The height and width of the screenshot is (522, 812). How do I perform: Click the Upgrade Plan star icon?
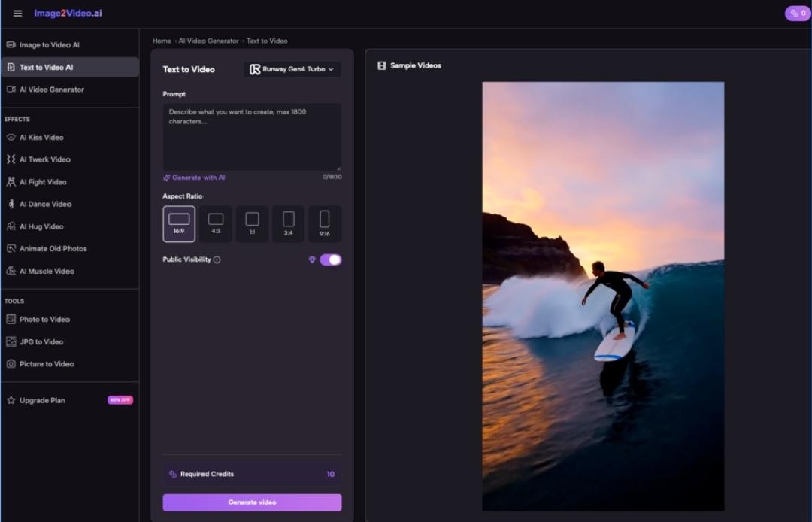(11, 401)
